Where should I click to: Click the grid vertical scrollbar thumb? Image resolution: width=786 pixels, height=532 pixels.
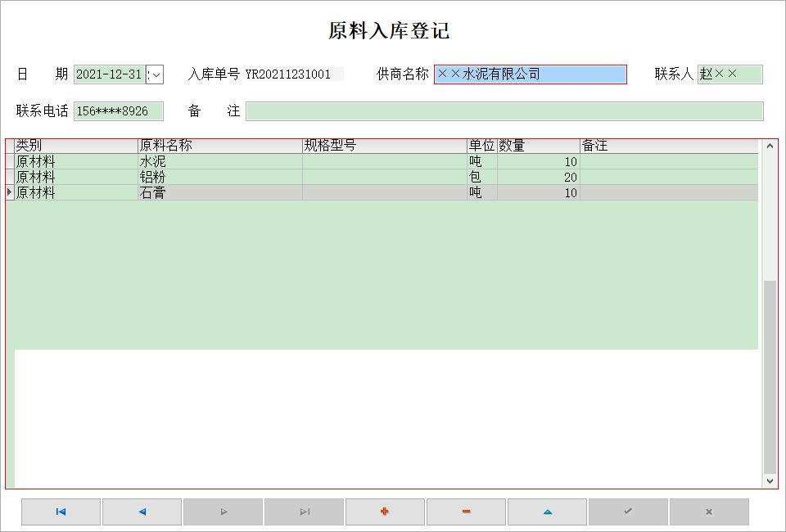(x=770, y=376)
